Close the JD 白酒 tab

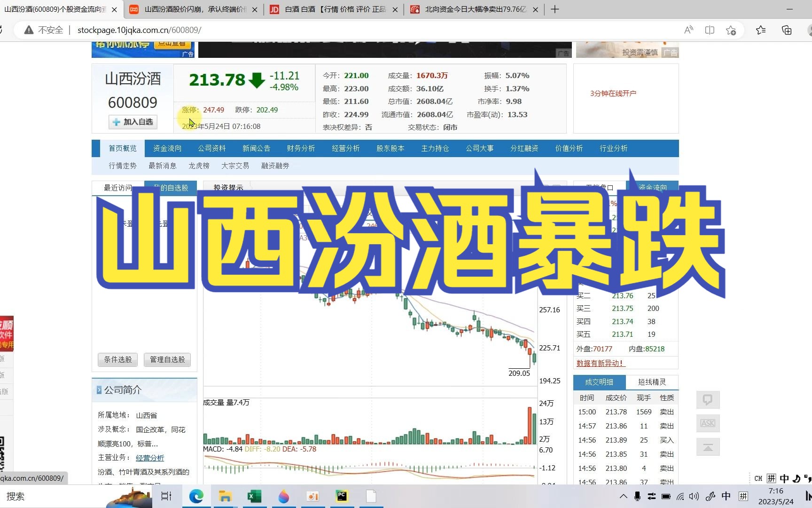pyautogui.click(x=395, y=9)
